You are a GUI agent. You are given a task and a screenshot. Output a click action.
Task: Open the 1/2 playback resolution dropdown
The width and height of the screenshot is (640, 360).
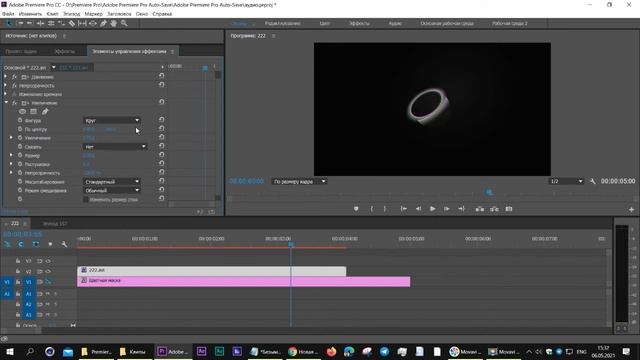pos(566,181)
